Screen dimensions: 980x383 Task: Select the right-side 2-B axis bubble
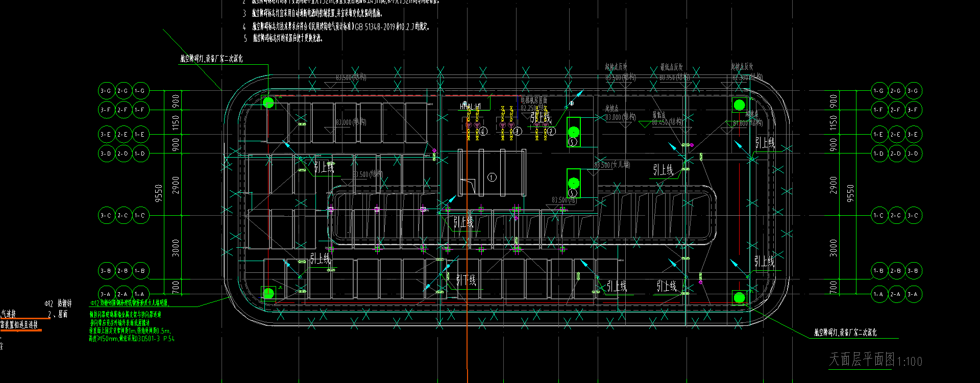896,271
